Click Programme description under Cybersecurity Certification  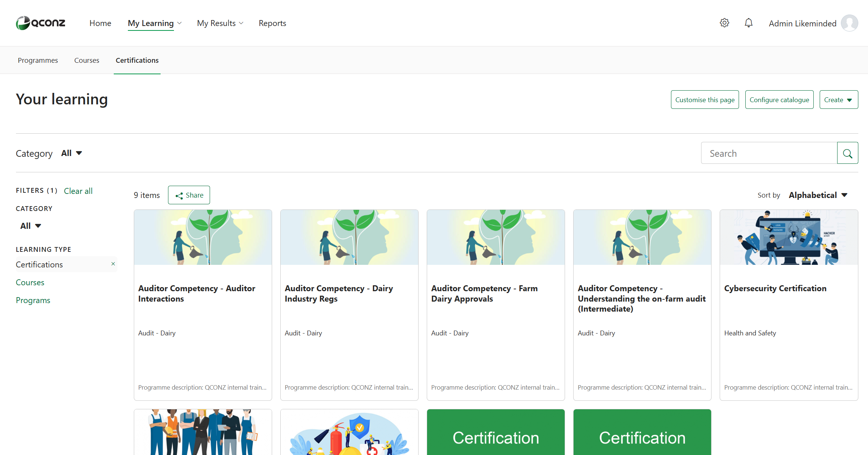[788, 387]
